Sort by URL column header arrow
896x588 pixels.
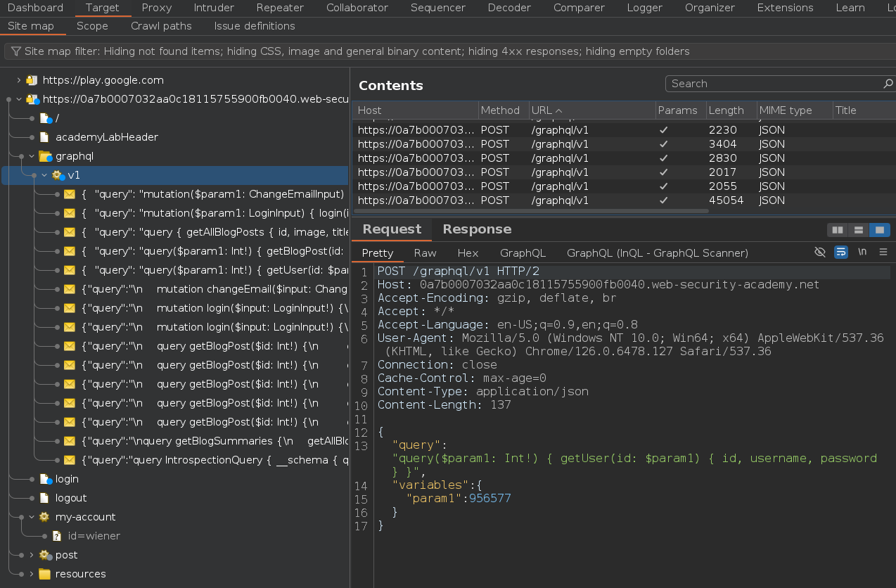tap(559, 110)
